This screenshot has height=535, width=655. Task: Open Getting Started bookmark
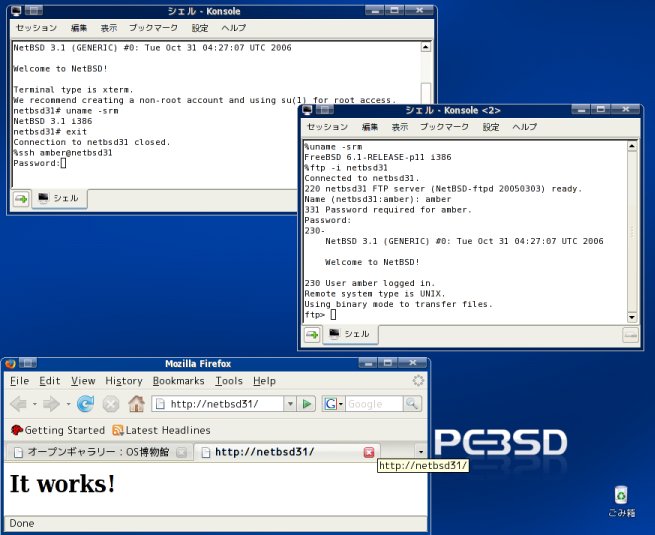58,430
